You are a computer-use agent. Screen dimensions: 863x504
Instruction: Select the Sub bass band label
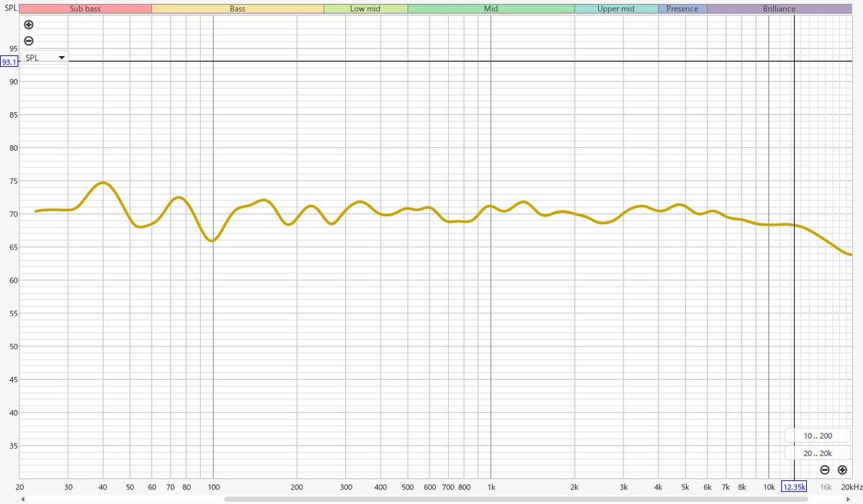pos(85,9)
